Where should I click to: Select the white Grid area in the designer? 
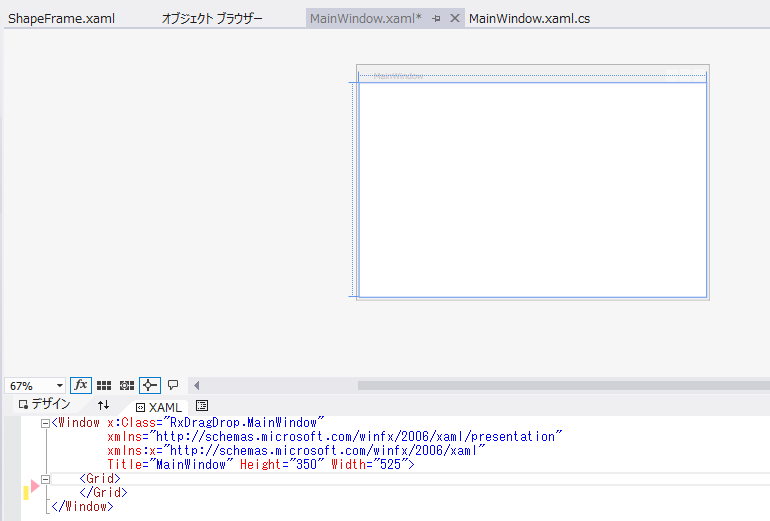click(533, 190)
